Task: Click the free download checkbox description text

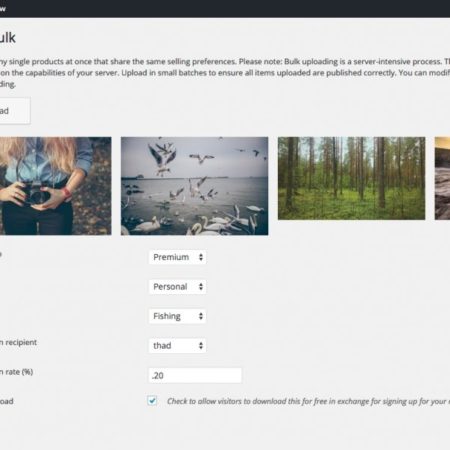Action: click(308, 401)
